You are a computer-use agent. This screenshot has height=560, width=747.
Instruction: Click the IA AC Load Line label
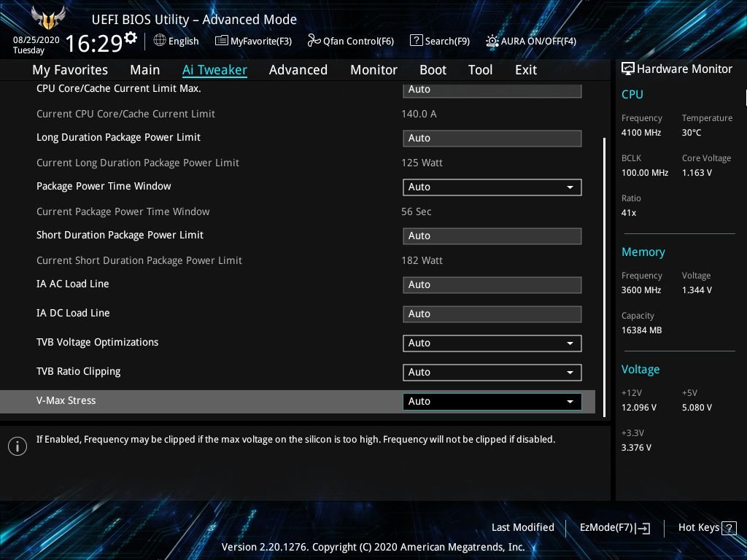pos(72,284)
